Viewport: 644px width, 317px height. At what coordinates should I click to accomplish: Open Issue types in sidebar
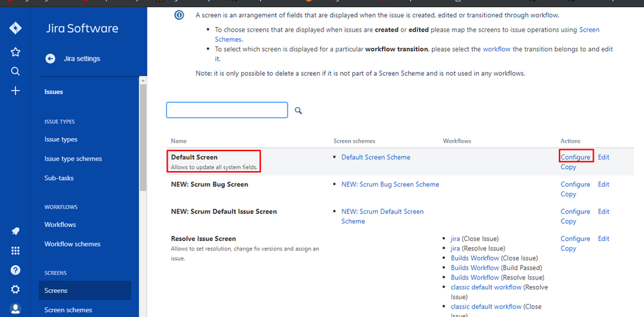tap(61, 139)
